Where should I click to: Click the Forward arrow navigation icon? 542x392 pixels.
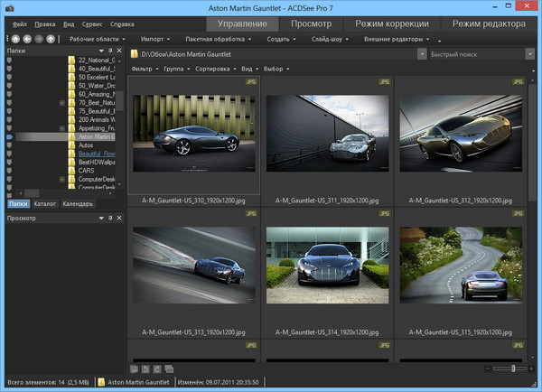click(x=38, y=39)
